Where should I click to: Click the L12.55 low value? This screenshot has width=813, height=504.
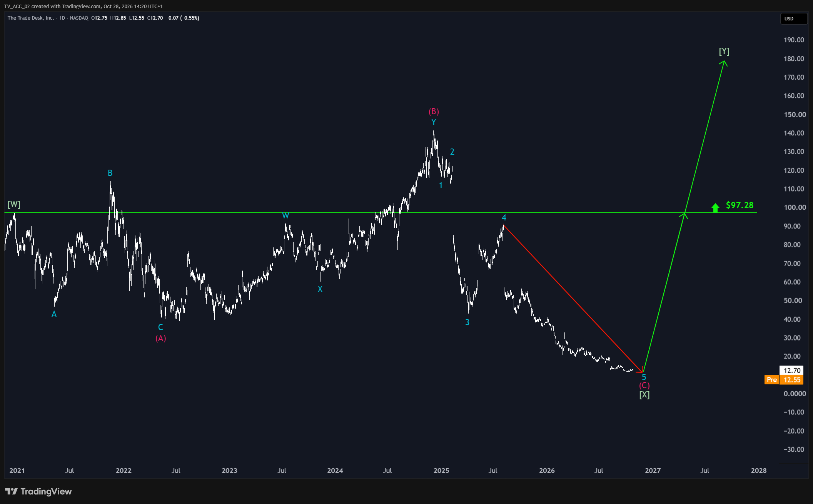pos(137,18)
